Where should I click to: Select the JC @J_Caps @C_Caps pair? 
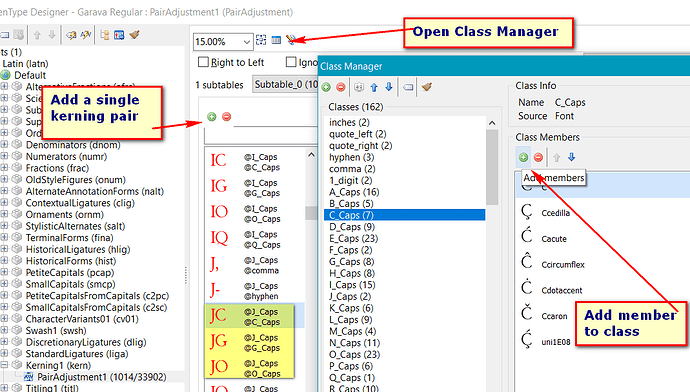pyautogui.click(x=254, y=316)
